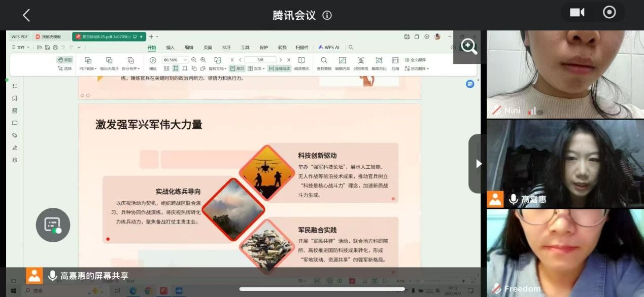
Task: Collapse participant video panel with arrow
Action: (x=478, y=164)
